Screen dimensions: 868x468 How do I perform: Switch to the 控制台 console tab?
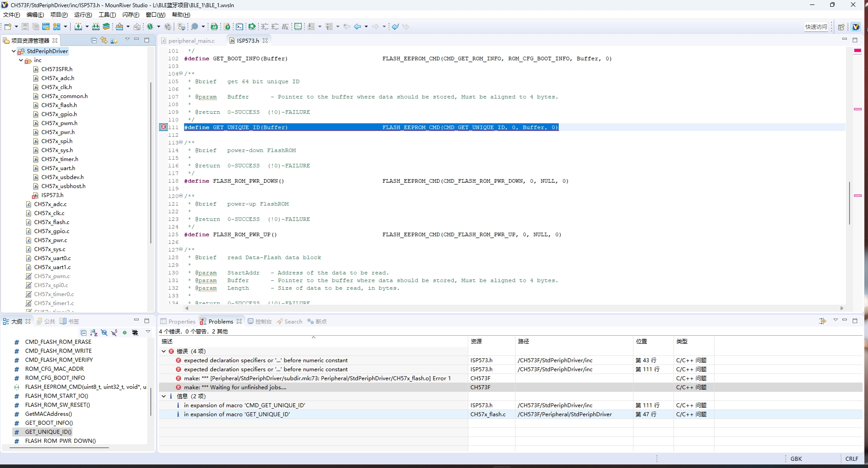(x=260, y=321)
